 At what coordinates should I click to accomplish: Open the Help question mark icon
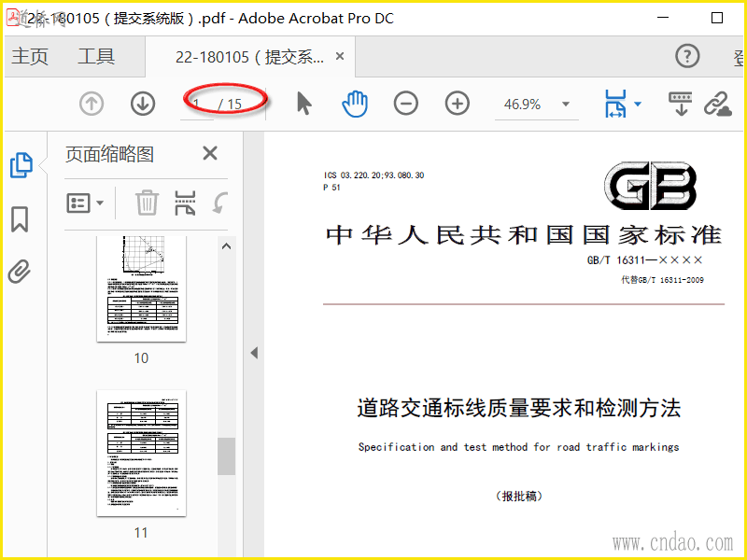tap(687, 56)
